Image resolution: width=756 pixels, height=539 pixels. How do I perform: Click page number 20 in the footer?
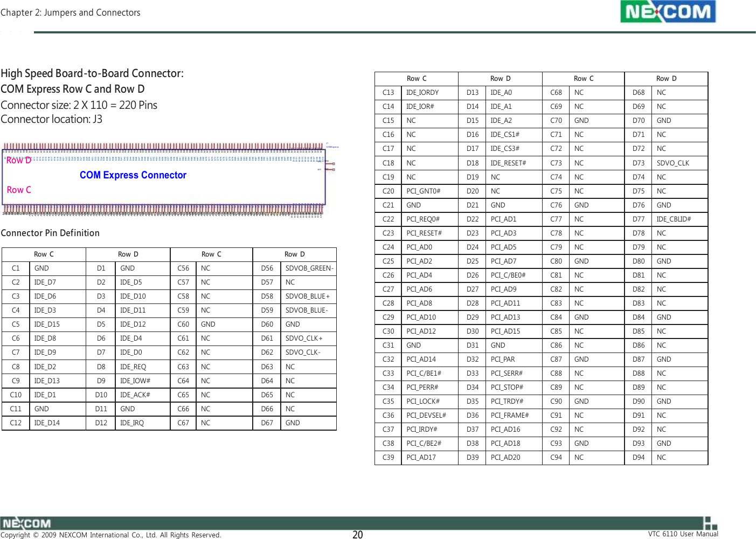click(x=358, y=535)
